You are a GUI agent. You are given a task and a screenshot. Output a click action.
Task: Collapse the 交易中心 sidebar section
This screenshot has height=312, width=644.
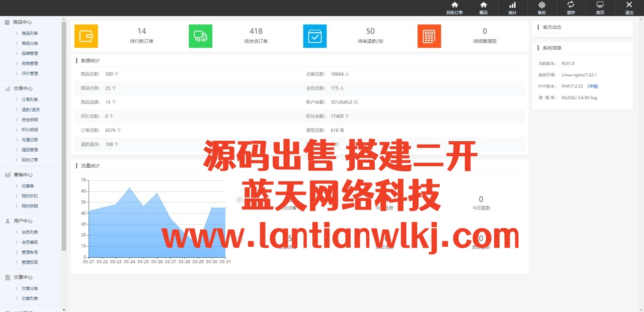click(23, 88)
